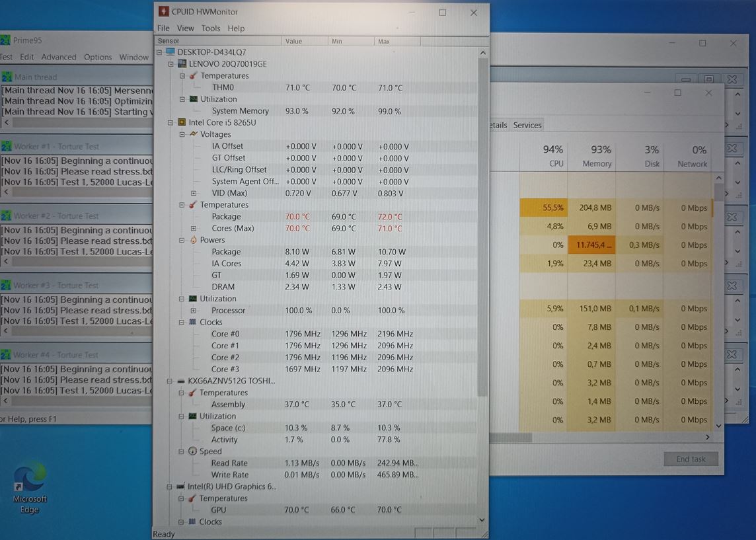Sort by the Sensor column header
Screen dimensions: 756x540
(218, 42)
